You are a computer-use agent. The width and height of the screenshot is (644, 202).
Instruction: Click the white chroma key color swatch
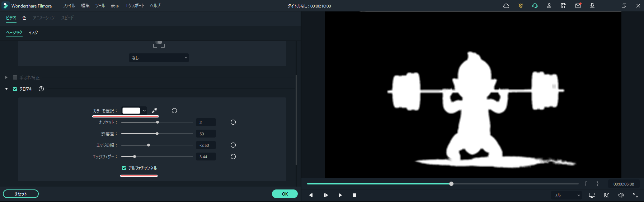(x=131, y=111)
